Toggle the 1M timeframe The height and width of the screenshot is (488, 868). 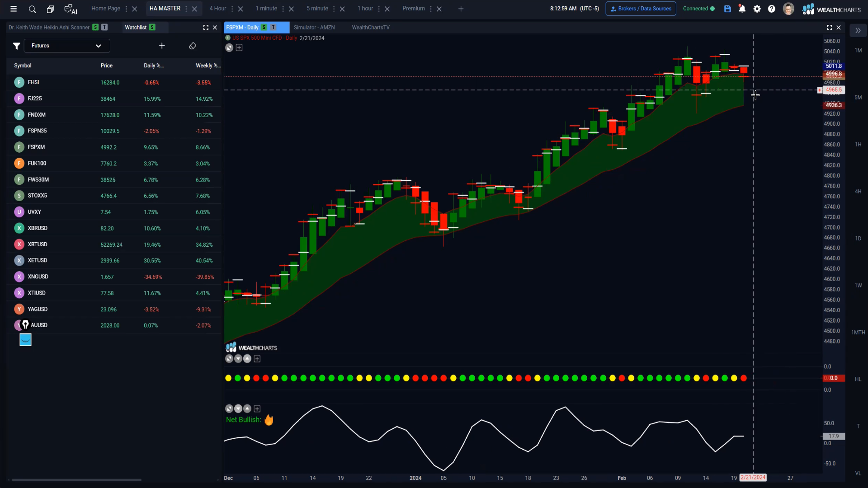[858, 51]
